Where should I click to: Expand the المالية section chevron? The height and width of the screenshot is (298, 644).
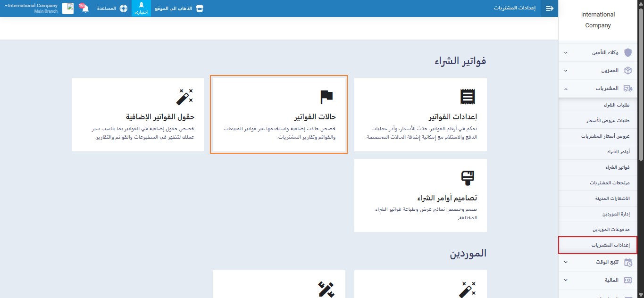pyautogui.click(x=566, y=280)
